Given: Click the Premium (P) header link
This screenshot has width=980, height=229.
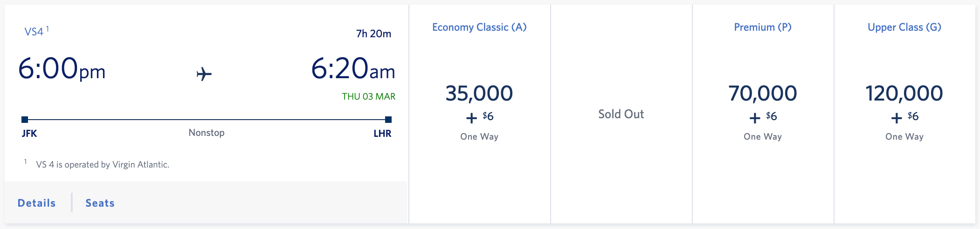Looking at the screenshot, I should tap(763, 27).
